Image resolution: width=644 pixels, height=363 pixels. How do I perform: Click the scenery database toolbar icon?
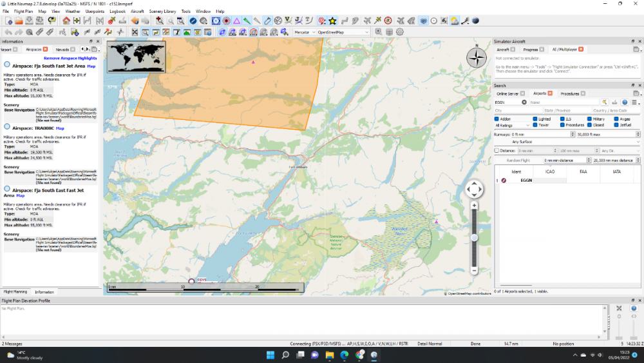pyautogui.click(x=389, y=32)
